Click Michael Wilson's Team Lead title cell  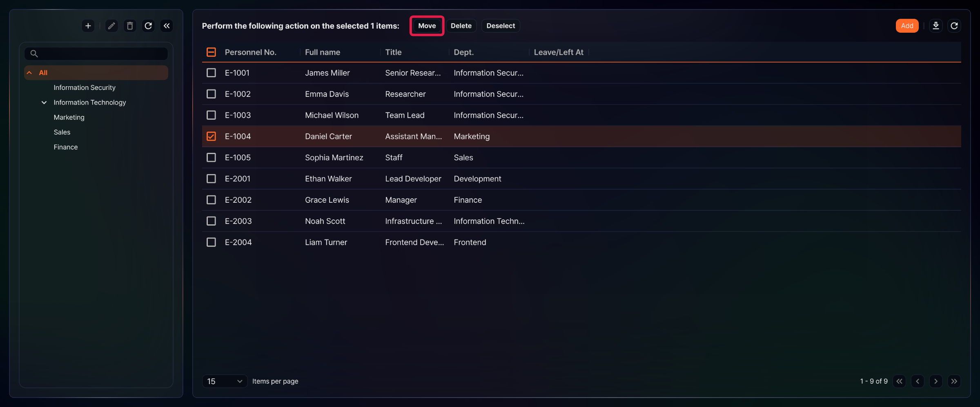pos(405,115)
